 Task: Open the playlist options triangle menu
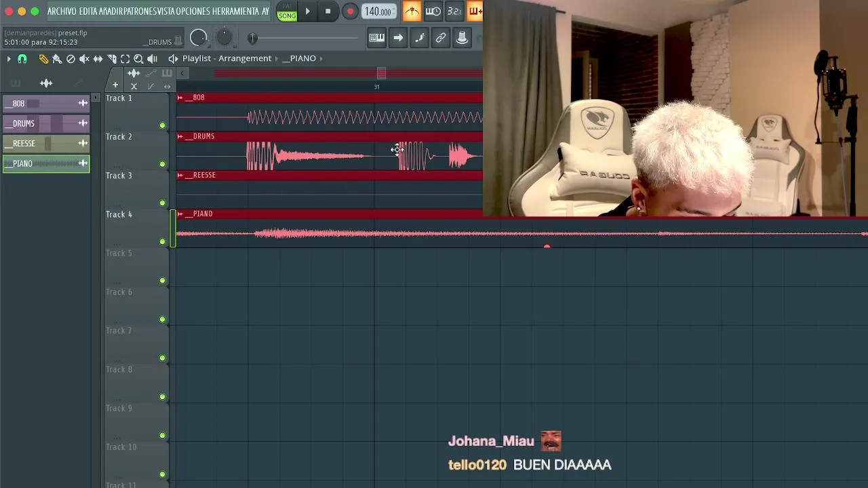9,59
